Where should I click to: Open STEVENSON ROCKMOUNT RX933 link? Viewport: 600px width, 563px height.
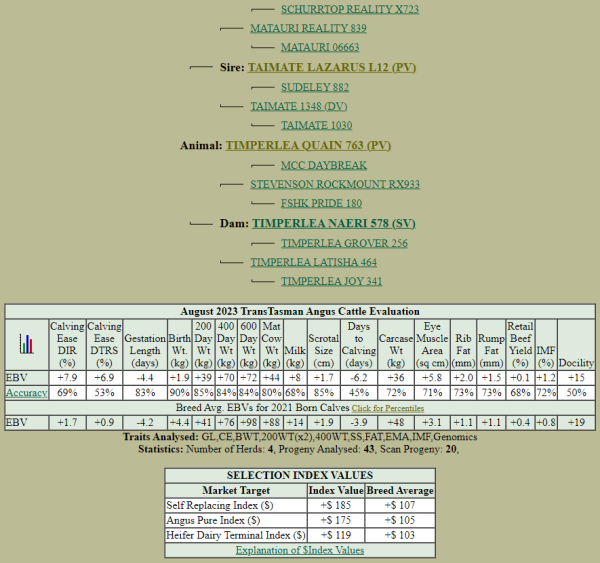tap(335, 184)
